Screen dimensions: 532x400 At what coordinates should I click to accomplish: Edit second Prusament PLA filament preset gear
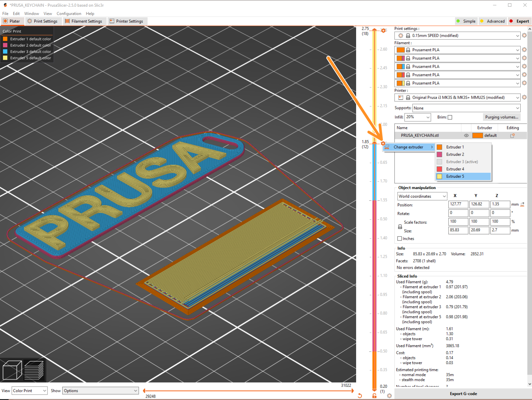pos(524,58)
